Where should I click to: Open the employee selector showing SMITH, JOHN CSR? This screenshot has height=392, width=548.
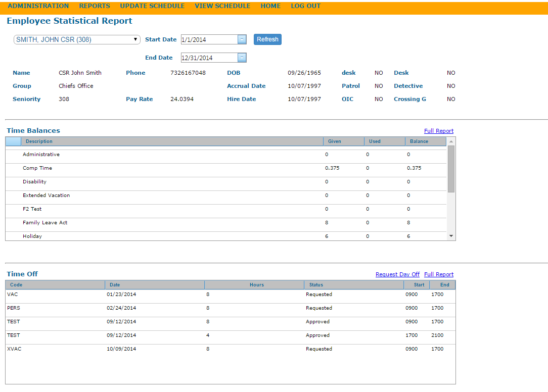point(77,39)
